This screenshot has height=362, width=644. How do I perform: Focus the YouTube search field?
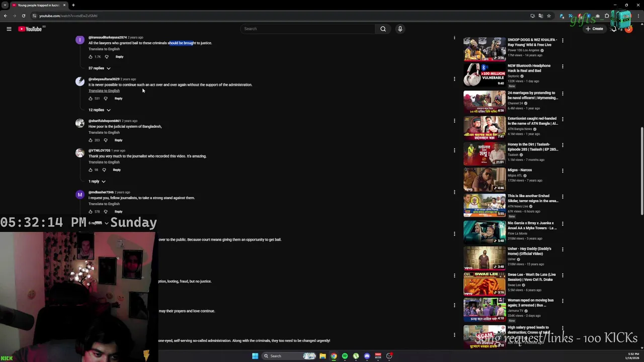pyautogui.click(x=307, y=29)
